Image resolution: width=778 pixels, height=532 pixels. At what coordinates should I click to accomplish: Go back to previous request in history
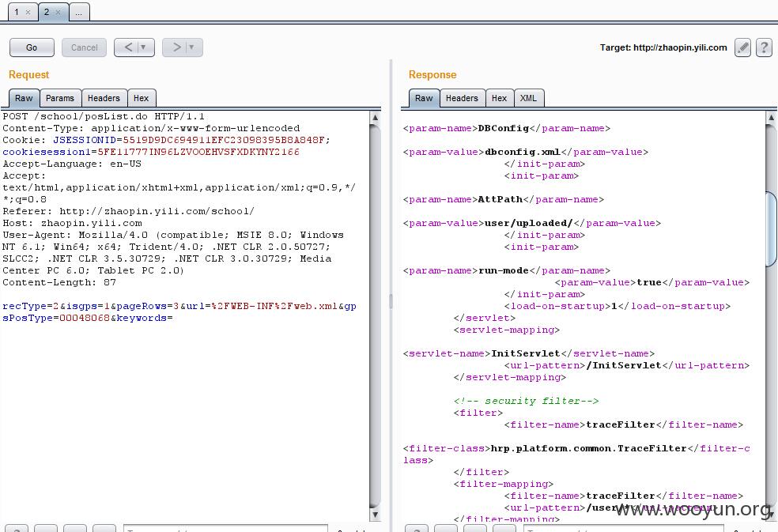[x=128, y=47]
